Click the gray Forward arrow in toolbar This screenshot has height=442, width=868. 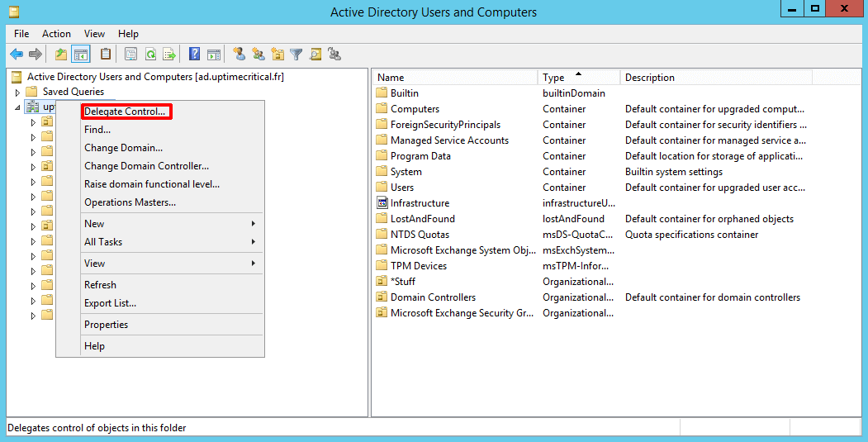point(35,55)
